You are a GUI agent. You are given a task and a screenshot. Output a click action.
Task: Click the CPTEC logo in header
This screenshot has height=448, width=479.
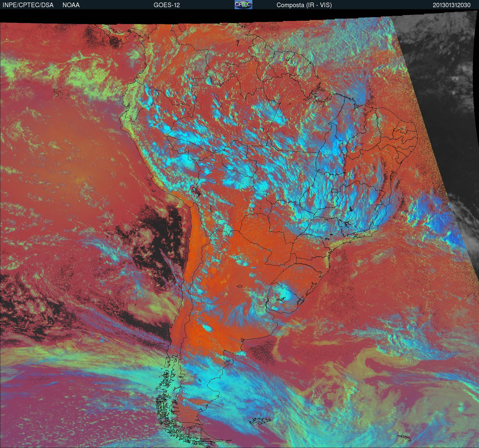click(243, 5)
